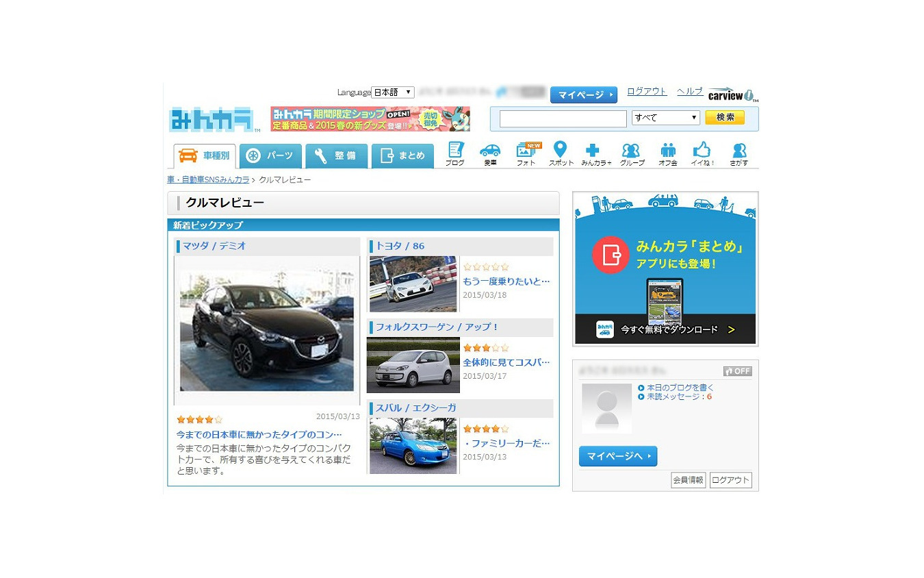924x578 pixels.
Task: Open the フォルクスワーゲン / アップ! heading link
Action: pyautogui.click(x=437, y=327)
